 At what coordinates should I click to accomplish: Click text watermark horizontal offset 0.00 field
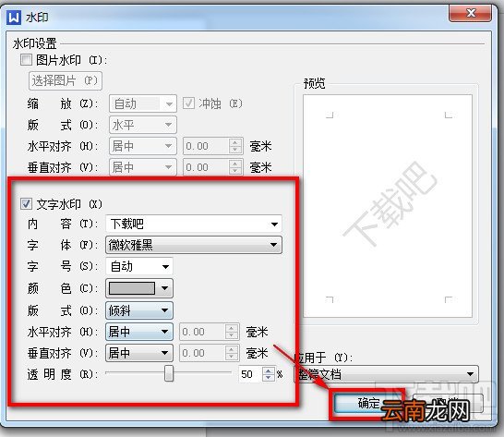[x=202, y=332]
